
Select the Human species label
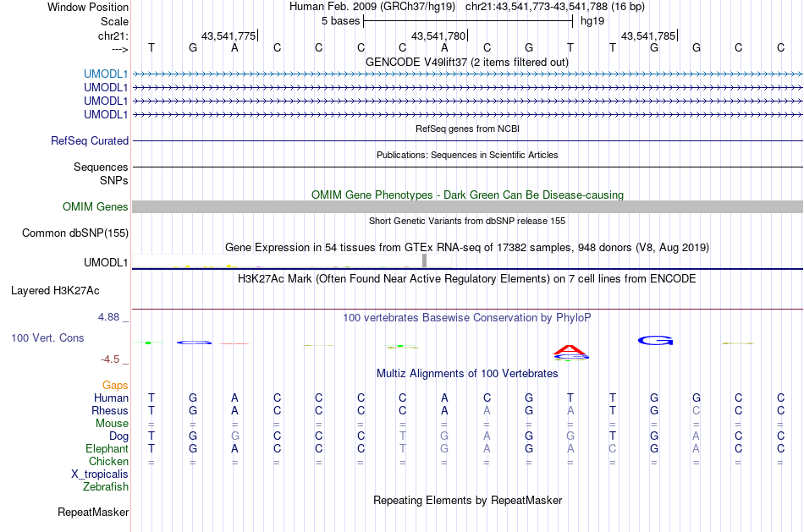(111, 398)
